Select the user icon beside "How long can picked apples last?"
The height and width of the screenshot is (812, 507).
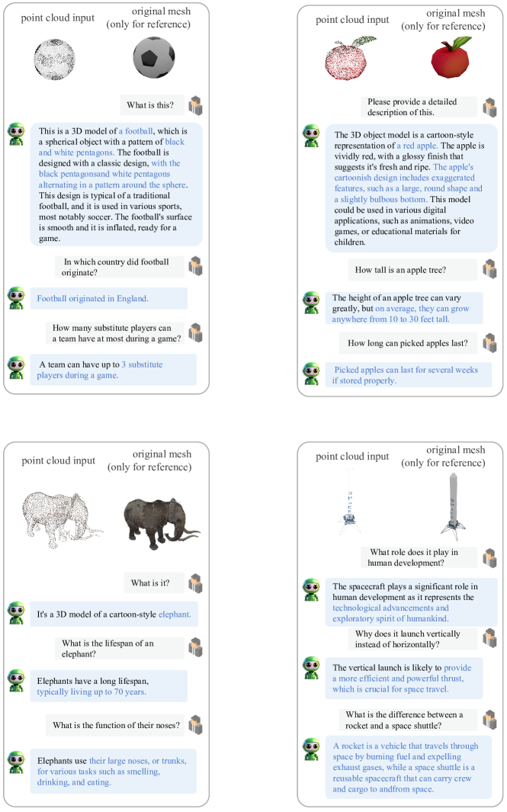pos(489,342)
